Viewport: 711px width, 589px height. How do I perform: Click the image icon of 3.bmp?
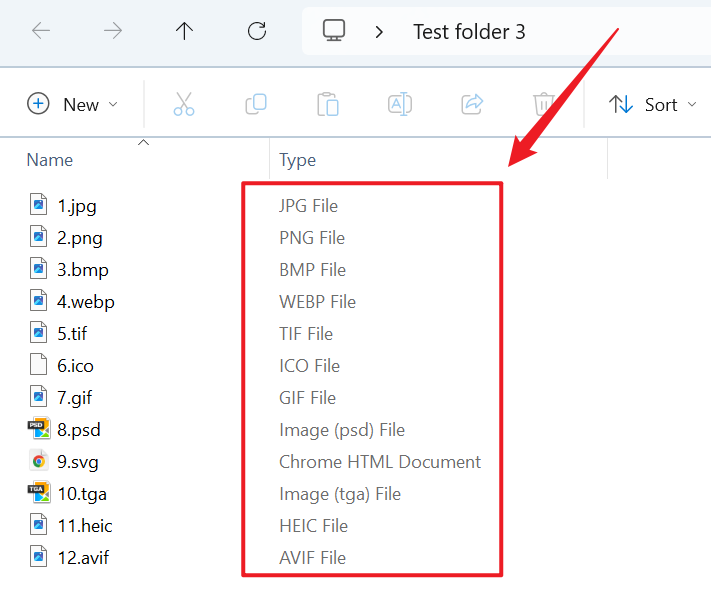[x=39, y=268]
